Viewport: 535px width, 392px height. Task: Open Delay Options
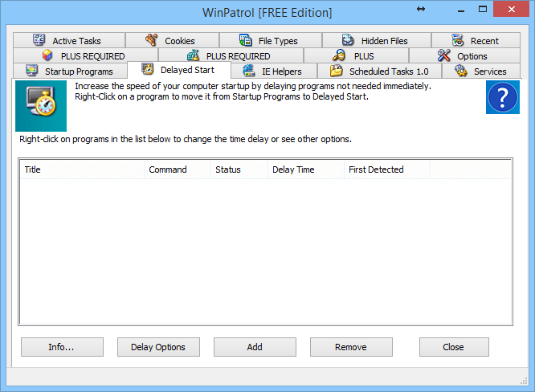coord(158,347)
